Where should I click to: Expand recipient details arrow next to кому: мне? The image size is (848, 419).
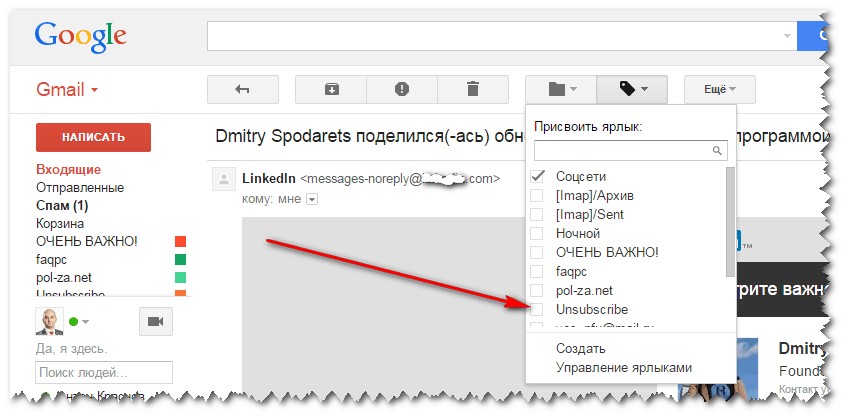click(312, 200)
